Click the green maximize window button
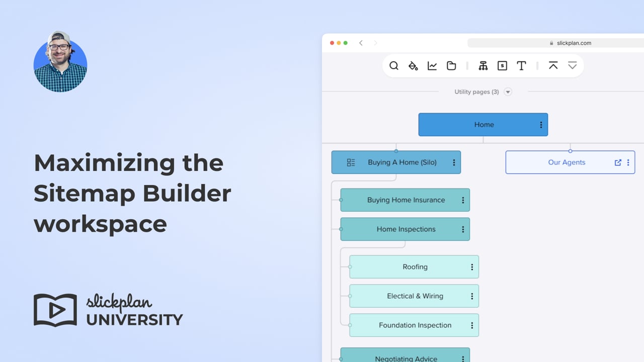 [346, 43]
